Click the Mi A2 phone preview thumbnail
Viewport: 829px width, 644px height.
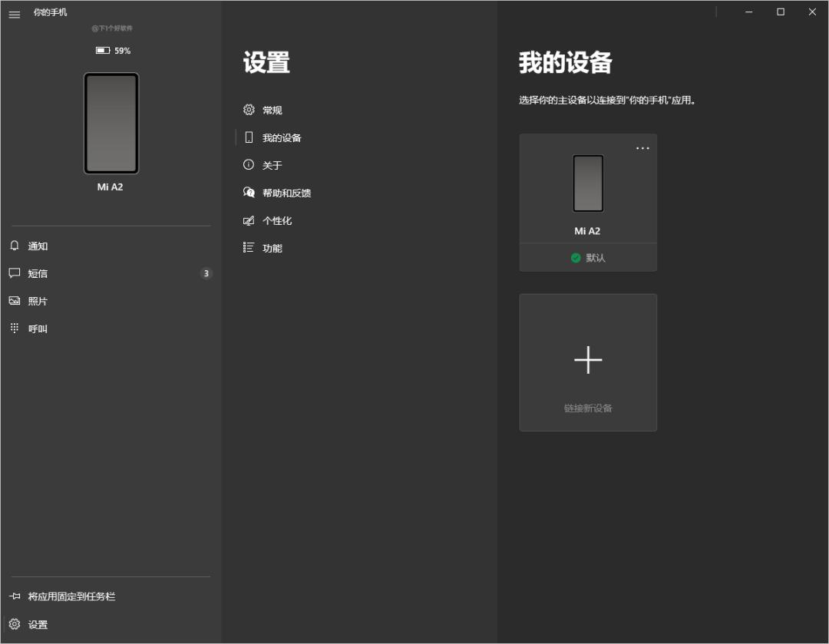111,123
